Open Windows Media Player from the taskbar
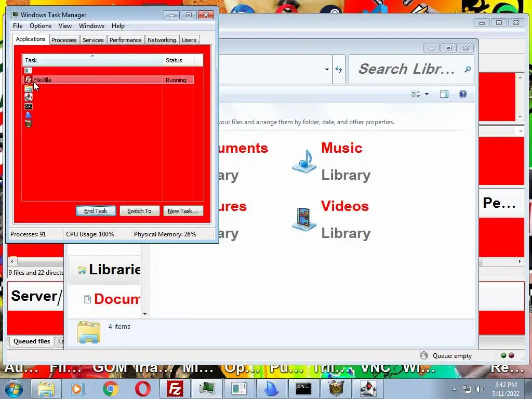Image resolution: width=532 pixels, height=399 pixels. click(x=77, y=389)
